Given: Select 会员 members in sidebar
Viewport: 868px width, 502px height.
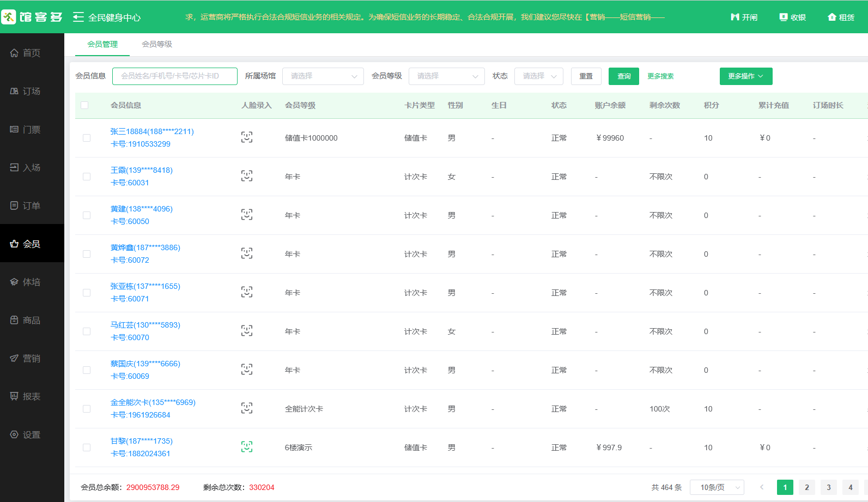Looking at the screenshot, I should [x=32, y=244].
